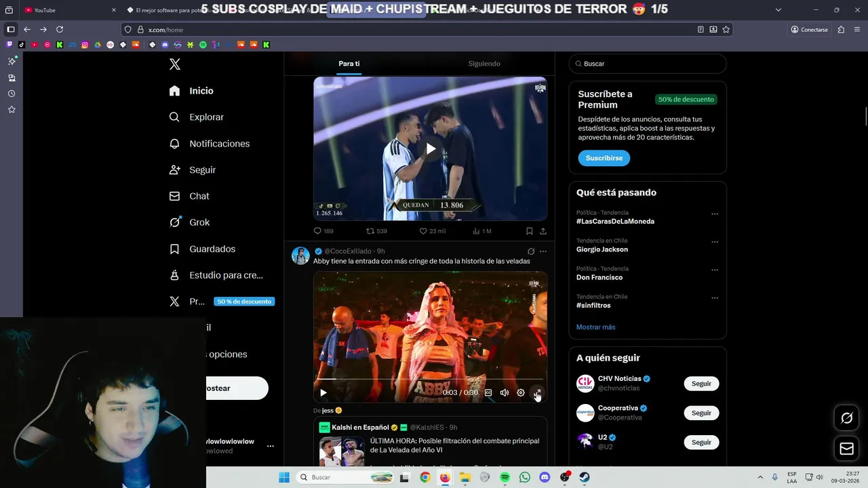Open more options for Giorgio Jackson trend
The width and height of the screenshot is (868, 488).
715,242
